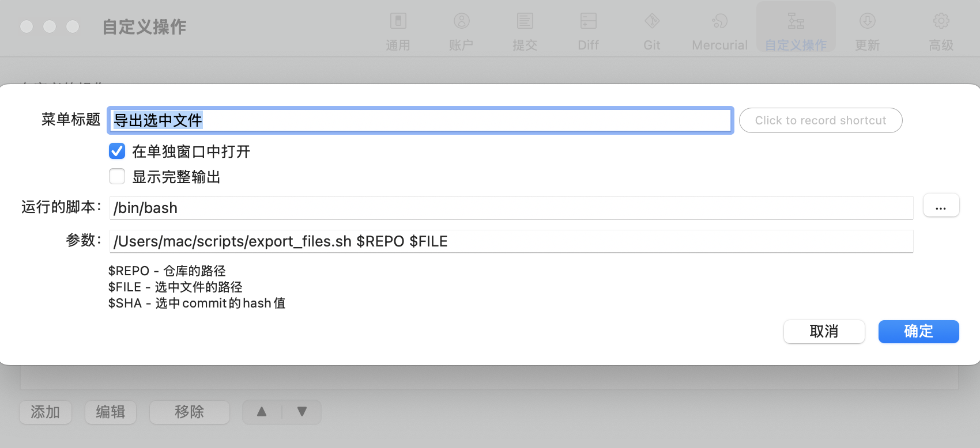Confirm the dialog with 确定
980x448 pixels.
coord(918,332)
